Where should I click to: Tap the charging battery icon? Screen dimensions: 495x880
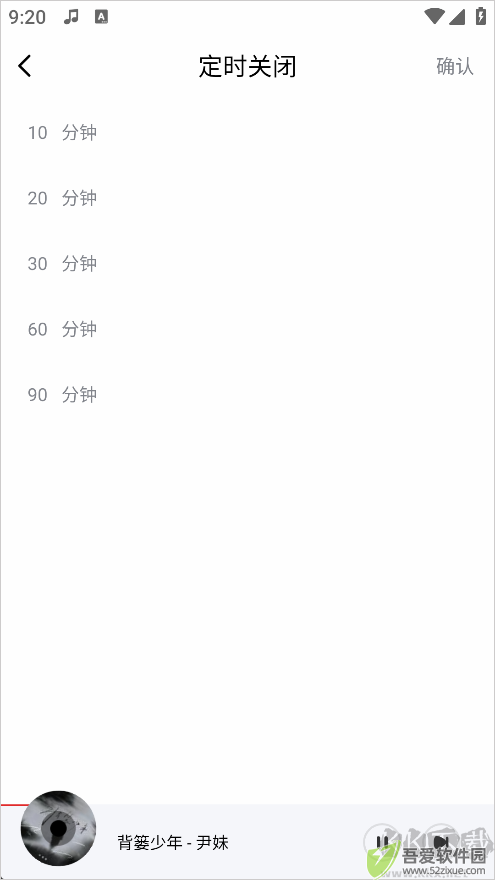[480, 16]
